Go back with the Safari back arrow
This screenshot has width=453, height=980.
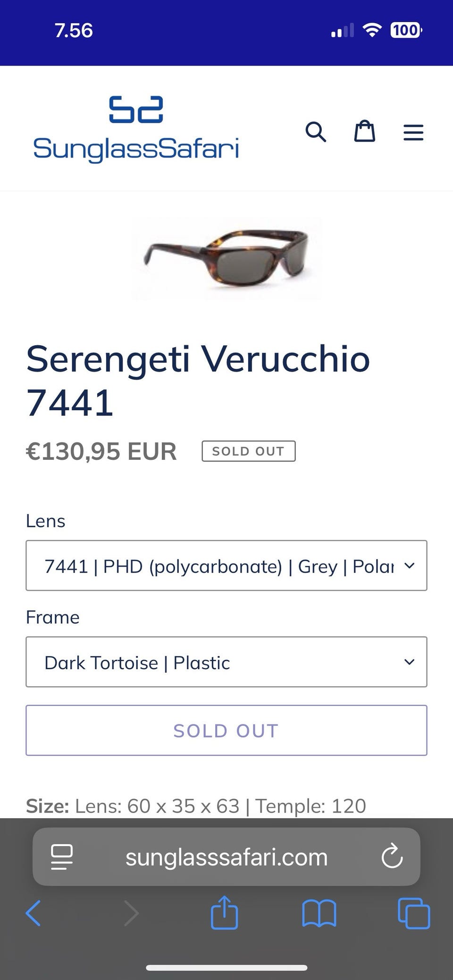[33, 914]
